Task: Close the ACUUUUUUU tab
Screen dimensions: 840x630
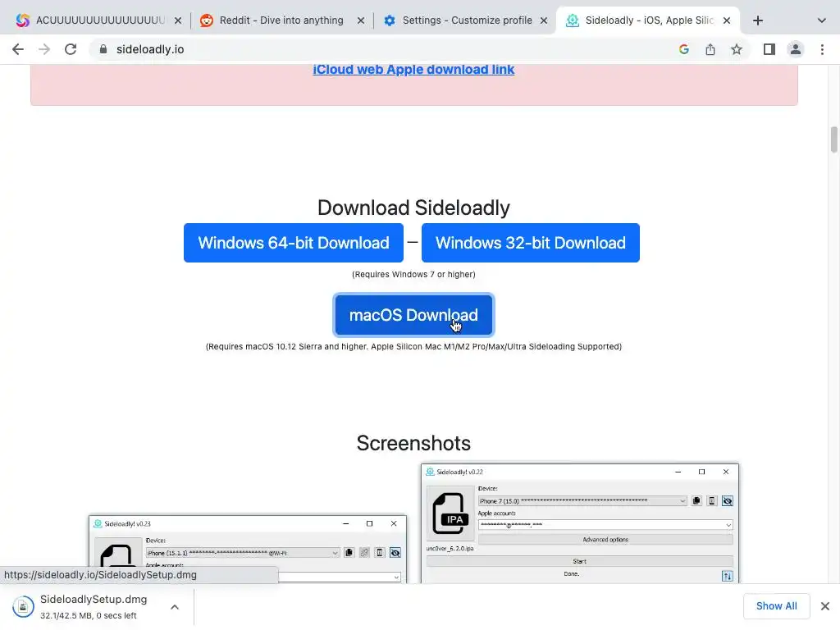Action: coord(178,21)
